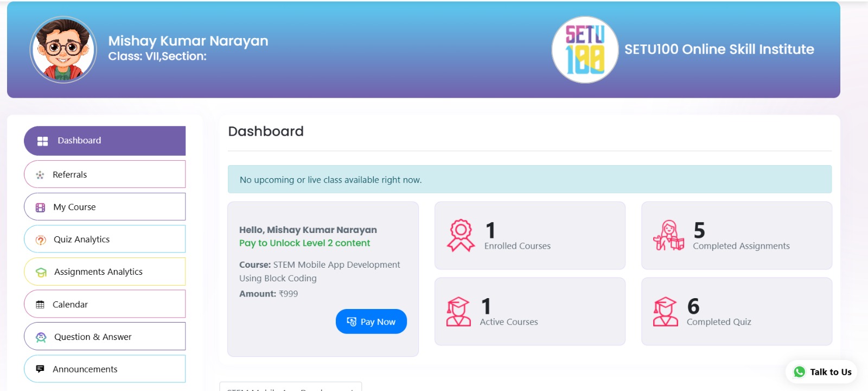This screenshot has height=391, width=868.
Task: Click the My Course film icon
Action: (x=40, y=207)
